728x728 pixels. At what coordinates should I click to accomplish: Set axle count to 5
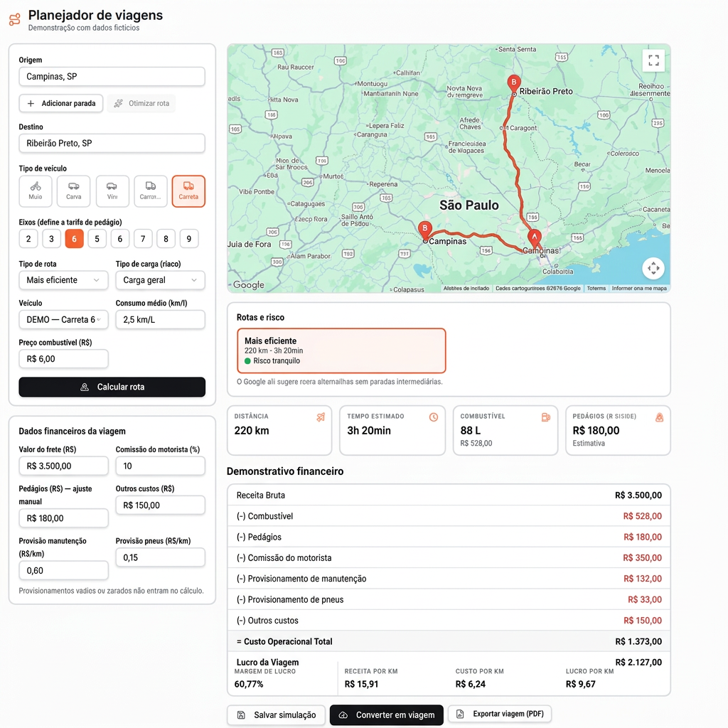[x=97, y=239]
